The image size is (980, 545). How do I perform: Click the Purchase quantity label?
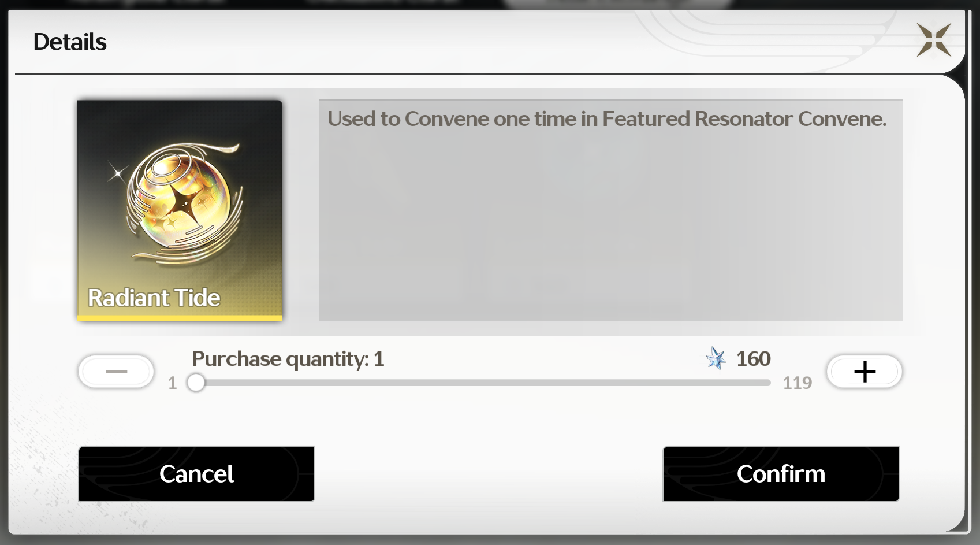pyautogui.click(x=288, y=359)
